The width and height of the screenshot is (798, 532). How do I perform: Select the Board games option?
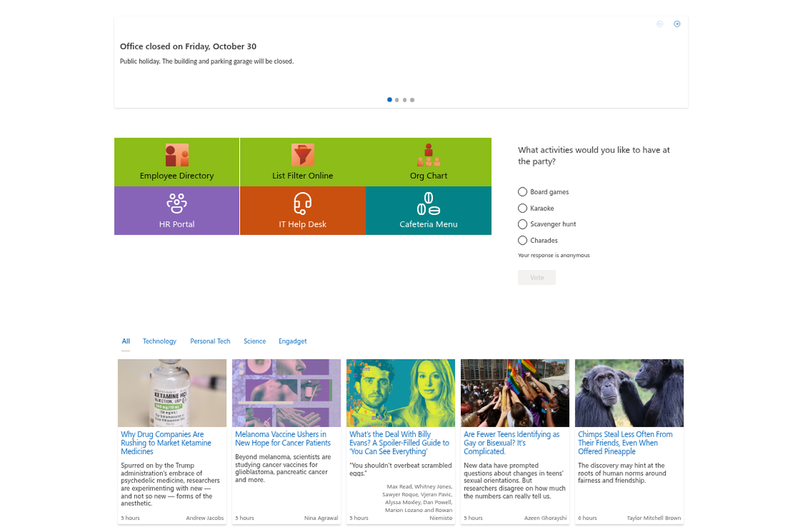pyautogui.click(x=523, y=192)
